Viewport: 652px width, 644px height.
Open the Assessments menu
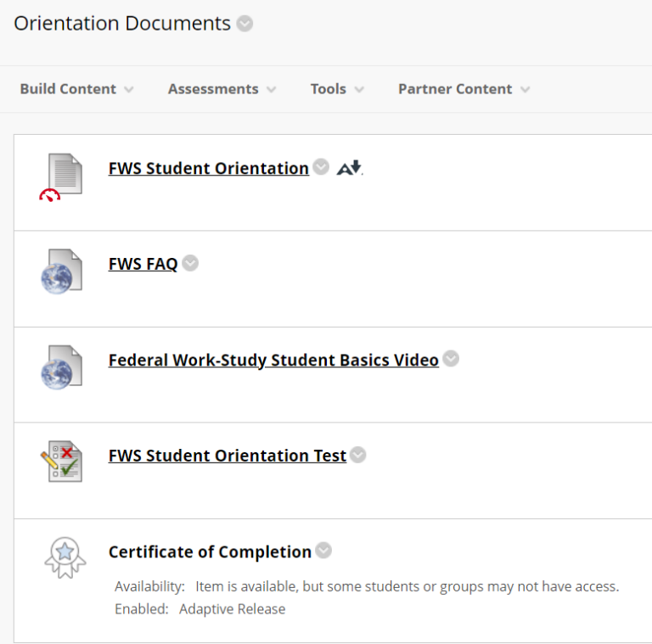(222, 89)
